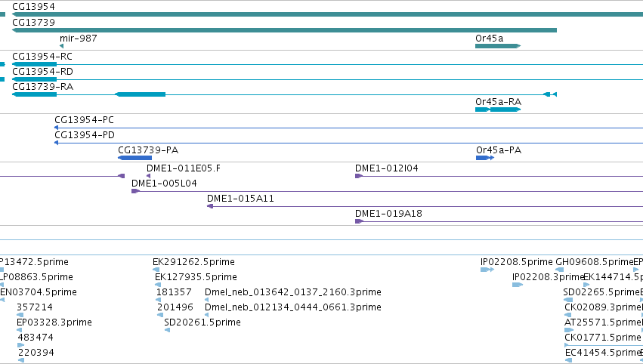Click the CG13739-PA blue protein bar
The height and width of the screenshot is (364, 643).
click(135, 158)
